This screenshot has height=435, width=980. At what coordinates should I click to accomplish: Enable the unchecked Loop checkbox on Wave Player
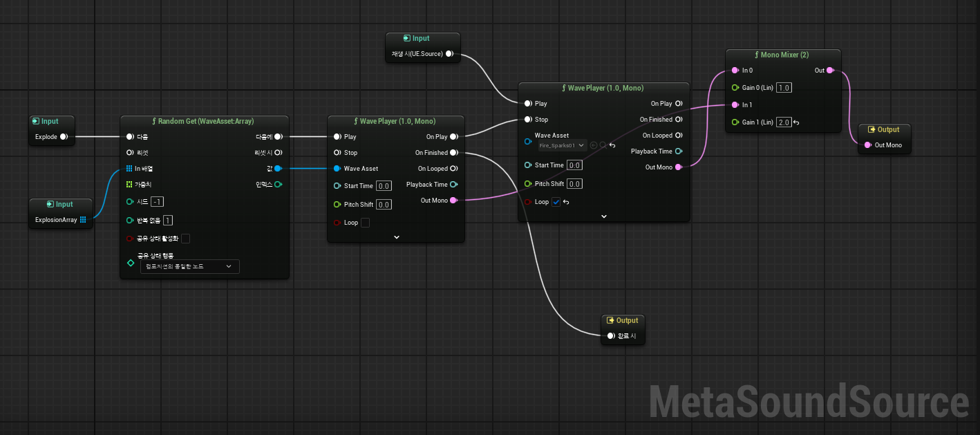[365, 223]
